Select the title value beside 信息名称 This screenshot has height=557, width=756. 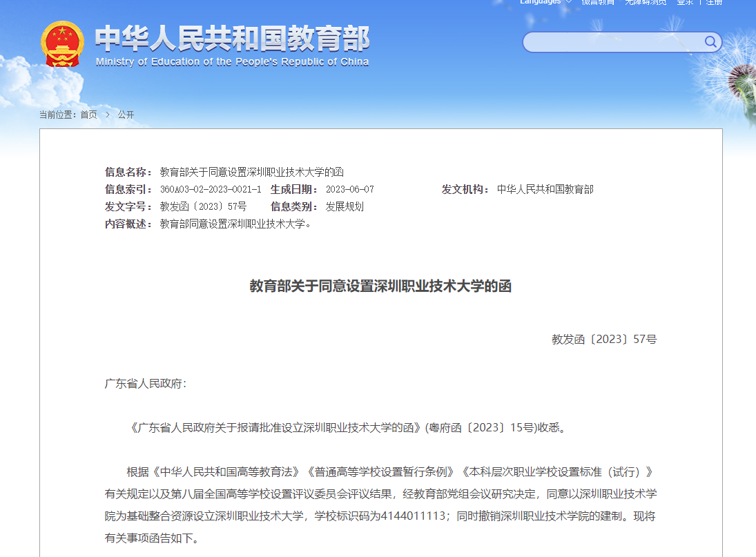point(252,172)
